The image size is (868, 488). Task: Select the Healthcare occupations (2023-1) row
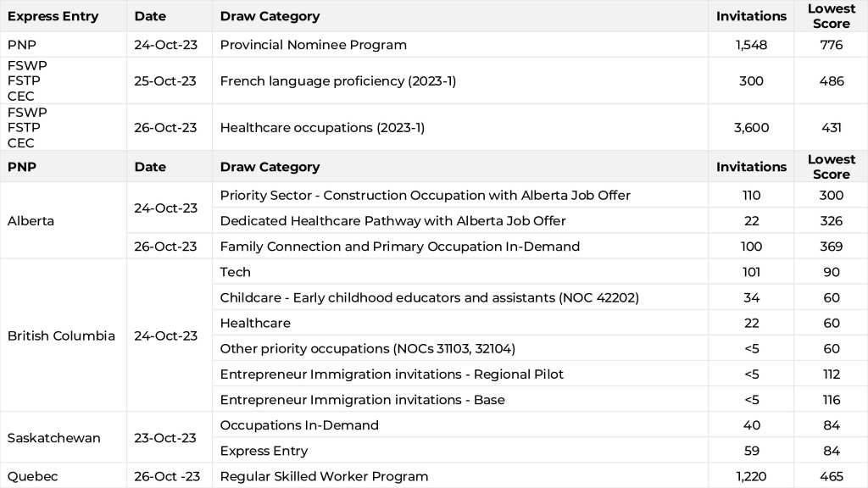pos(322,128)
